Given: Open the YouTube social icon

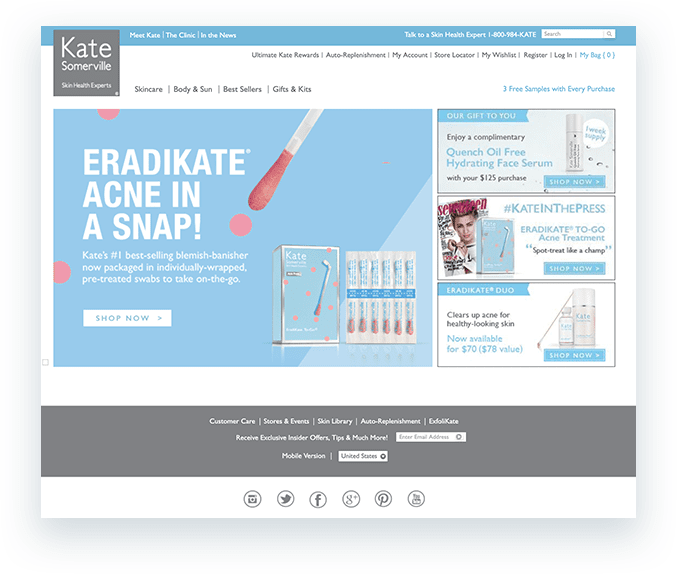Looking at the screenshot, I should [x=416, y=499].
